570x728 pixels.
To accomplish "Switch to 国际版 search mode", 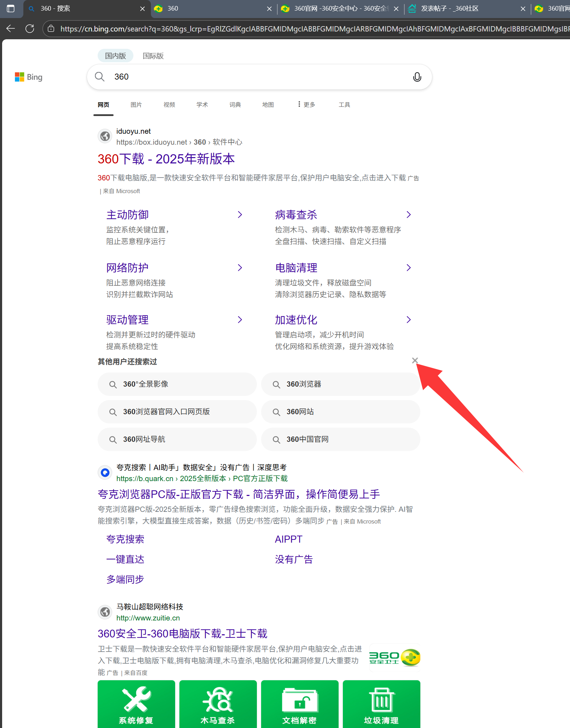I will (153, 56).
